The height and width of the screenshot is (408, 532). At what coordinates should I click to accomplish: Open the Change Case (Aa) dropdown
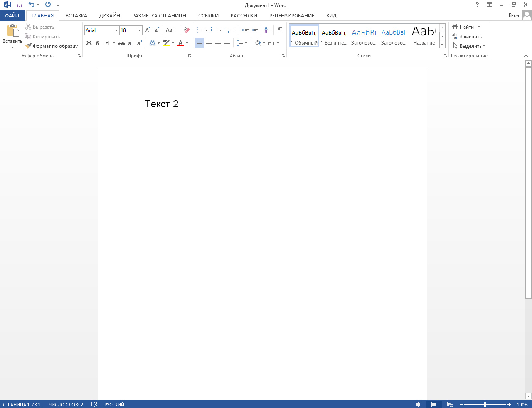click(171, 30)
